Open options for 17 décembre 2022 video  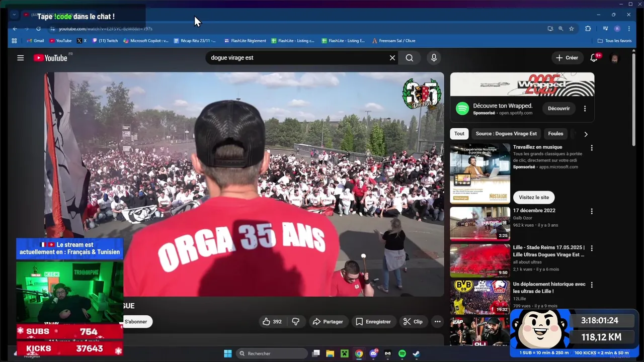point(592,211)
